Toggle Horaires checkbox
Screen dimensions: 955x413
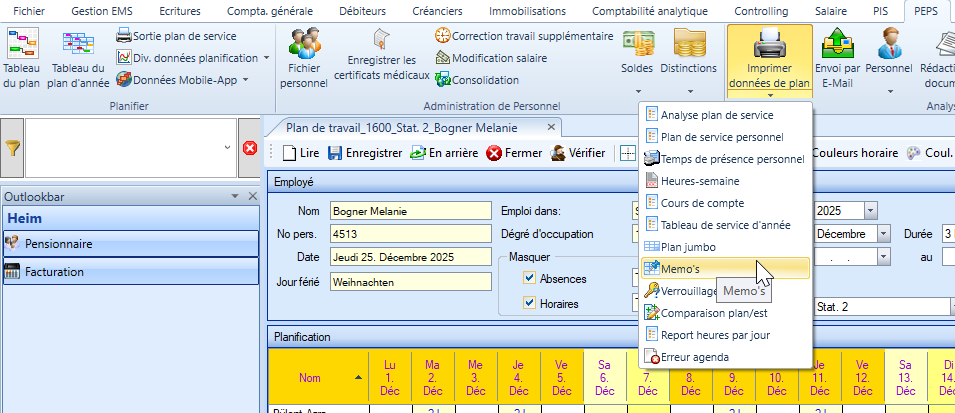(529, 303)
